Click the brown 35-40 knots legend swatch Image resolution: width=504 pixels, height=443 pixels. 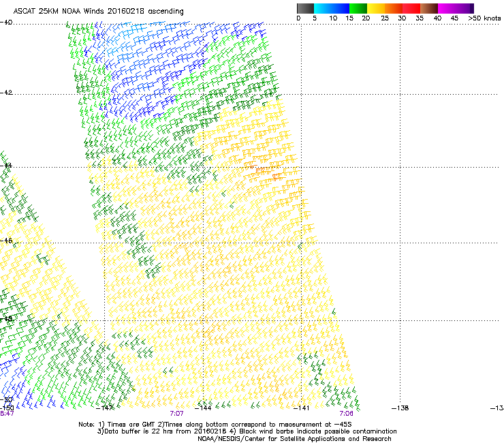[x=429, y=8]
